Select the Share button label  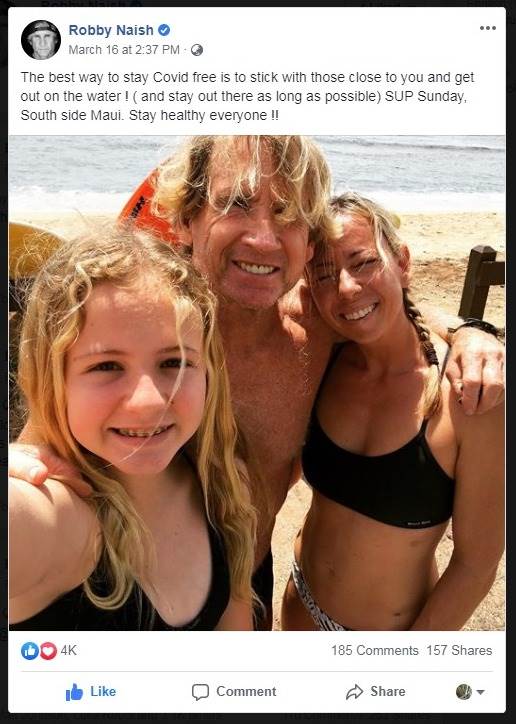click(388, 692)
